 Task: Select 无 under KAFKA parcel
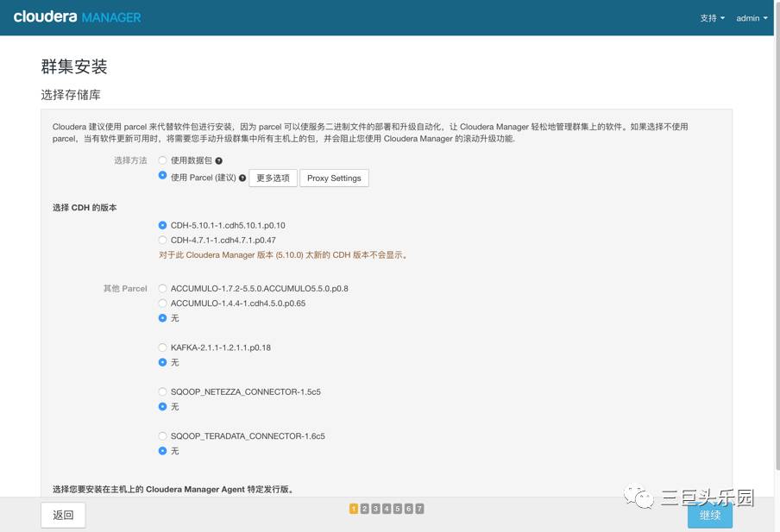162,362
